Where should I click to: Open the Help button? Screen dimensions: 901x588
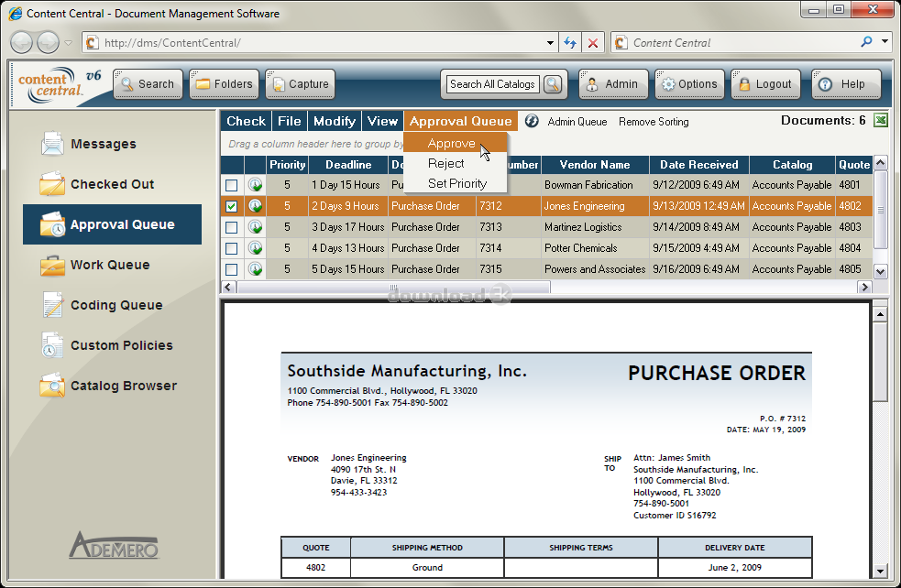point(846,84)
